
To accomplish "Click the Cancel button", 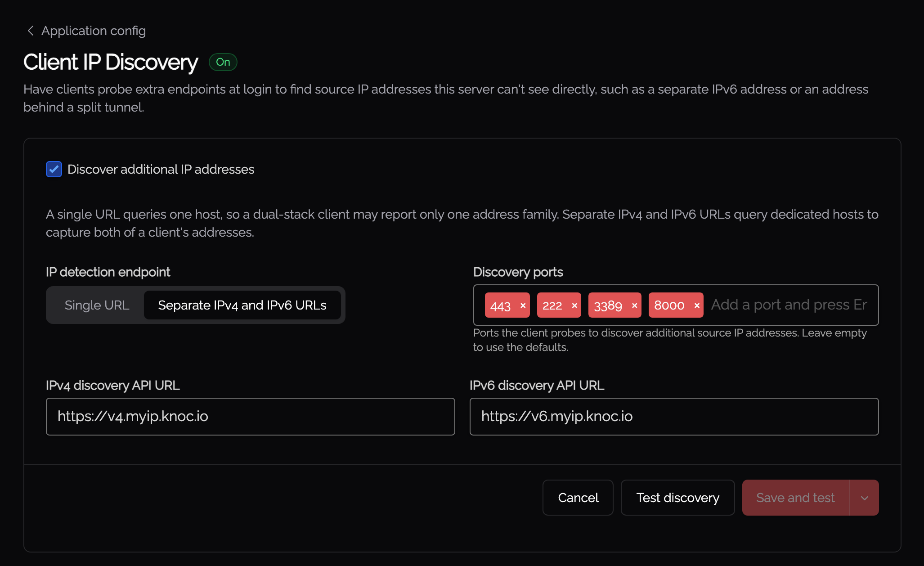I will (578, 498).
